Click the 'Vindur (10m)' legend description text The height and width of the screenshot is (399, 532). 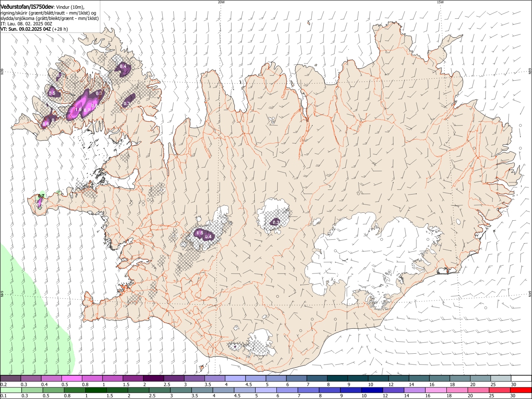click(70, 7)
